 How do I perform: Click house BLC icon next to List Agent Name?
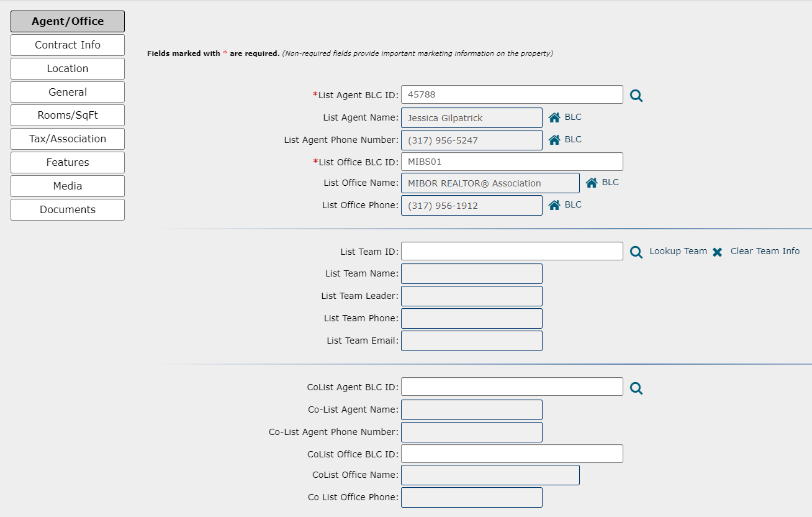(x=554, y=117)
